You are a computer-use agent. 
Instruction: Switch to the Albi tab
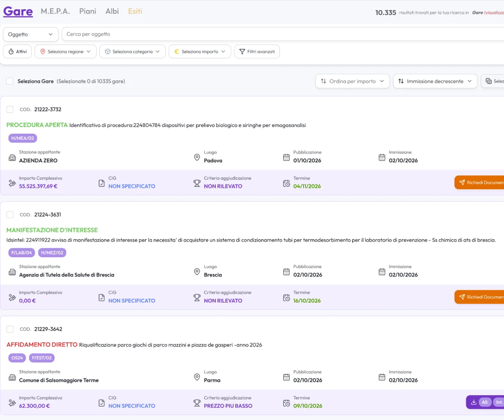point(112,11)
